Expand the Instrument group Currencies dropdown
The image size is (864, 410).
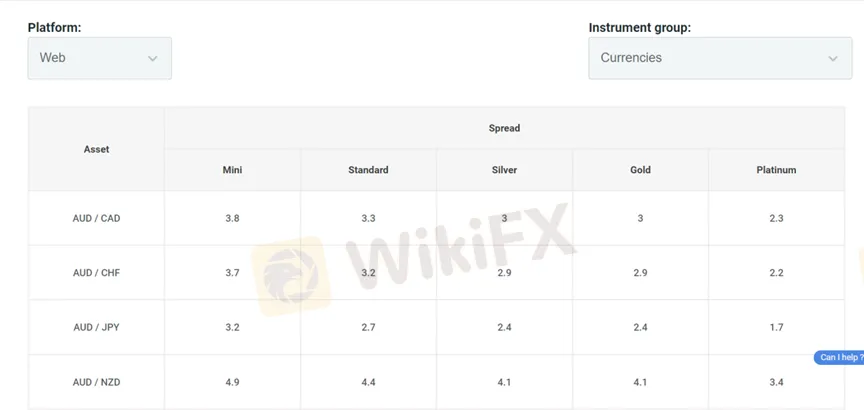click(x=720, y=58)
